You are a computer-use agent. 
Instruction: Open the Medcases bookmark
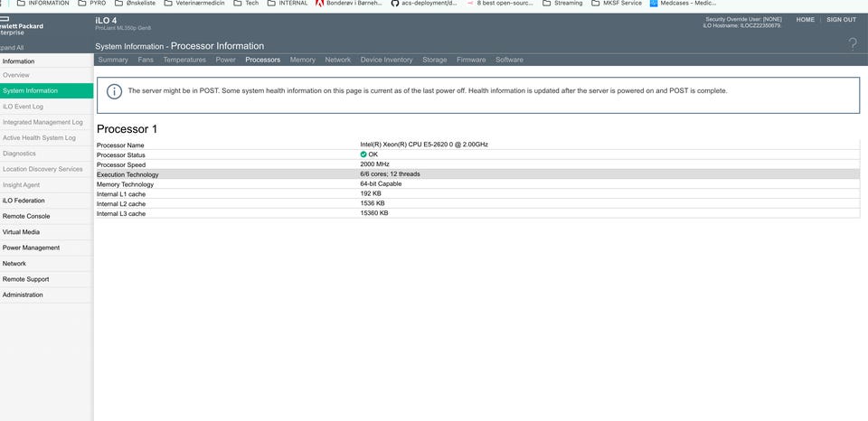(684, 3)
